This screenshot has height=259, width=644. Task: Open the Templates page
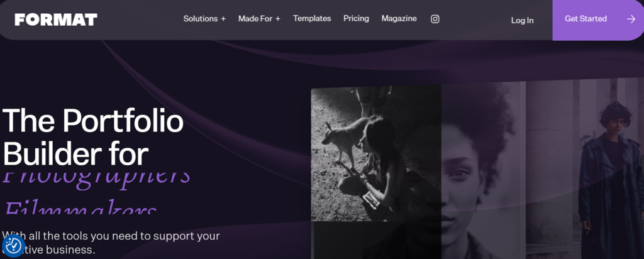click(x=312, y=19)
